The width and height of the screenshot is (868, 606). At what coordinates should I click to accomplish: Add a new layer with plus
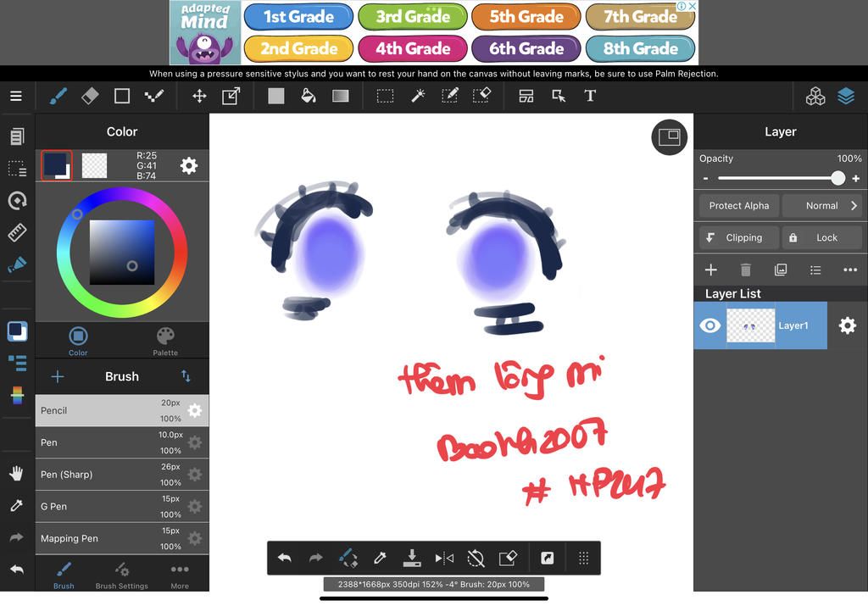[x=711, y=270]
